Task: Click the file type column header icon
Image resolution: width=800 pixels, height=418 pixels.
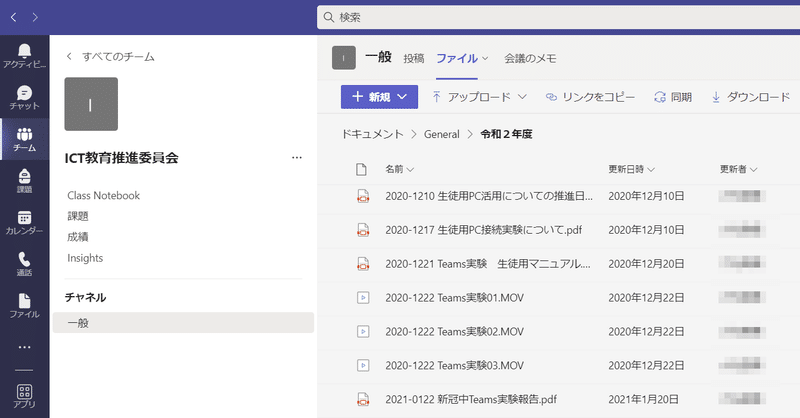Action: 361,169
